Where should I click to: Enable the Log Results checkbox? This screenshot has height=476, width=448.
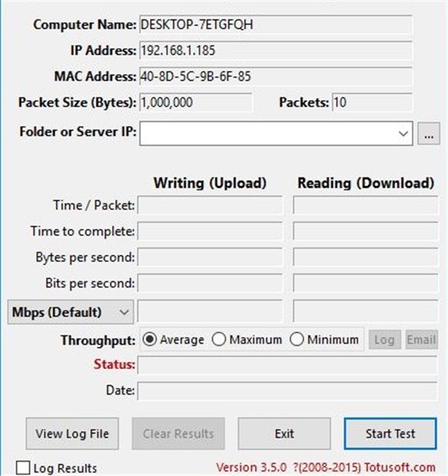(23, 468)
